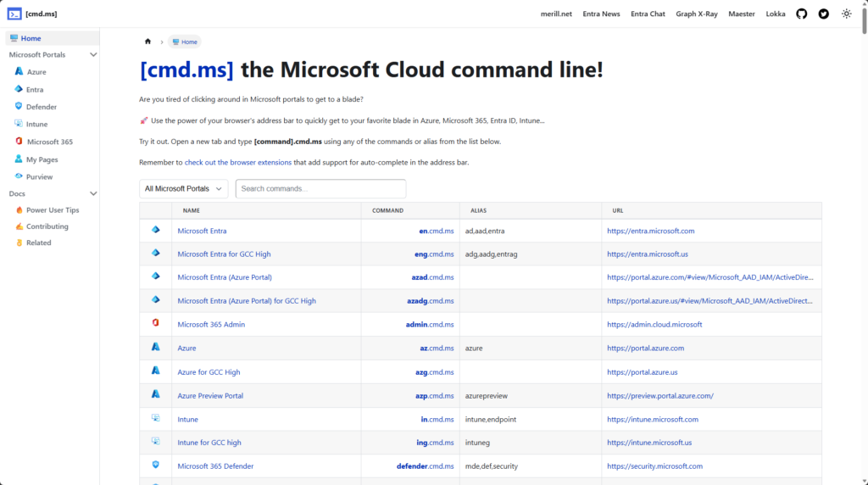Click the Azure icon in sidebar
Screen dimensions: 868x485
19,71
